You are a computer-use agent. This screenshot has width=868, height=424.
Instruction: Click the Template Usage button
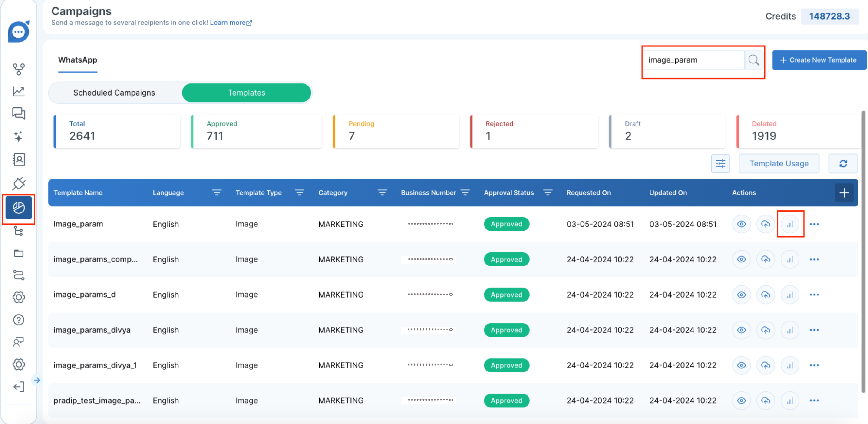tap(779, 164)
